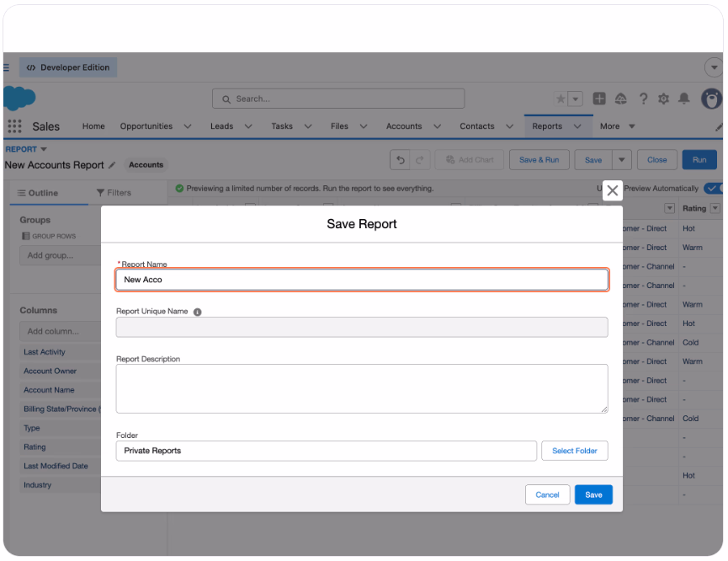Image resolution: width=728 pixels, height=561 pixels.
Task: Expand the Tasks tab chevron
Action: pyautogui.click(x=308, y=126)
